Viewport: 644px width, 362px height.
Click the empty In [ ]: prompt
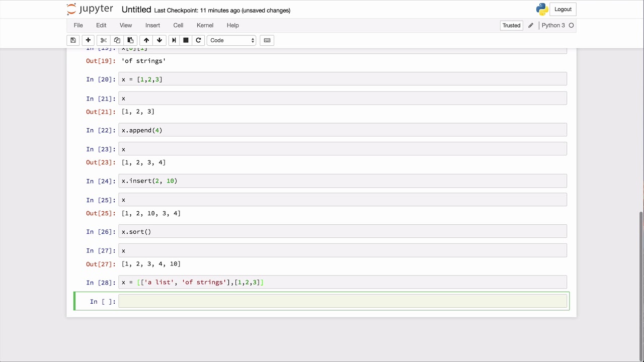(x=103, y=302)
